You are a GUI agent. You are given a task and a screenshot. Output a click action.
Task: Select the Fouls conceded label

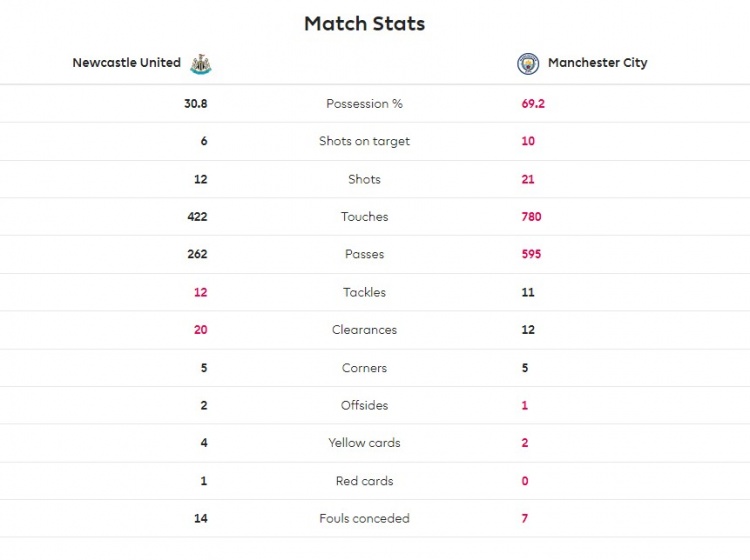pyautogui.click(x=364, y=518)
